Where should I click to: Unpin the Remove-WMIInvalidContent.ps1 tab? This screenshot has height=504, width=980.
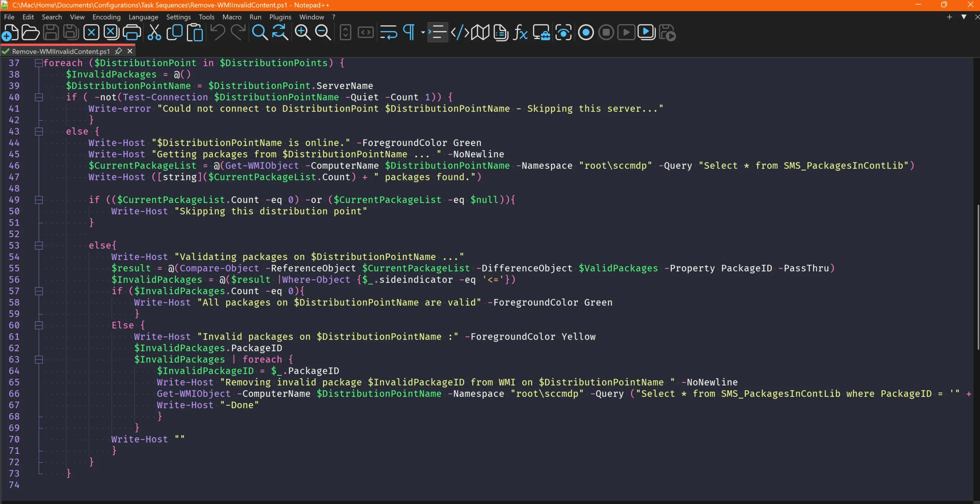[118, 51]
